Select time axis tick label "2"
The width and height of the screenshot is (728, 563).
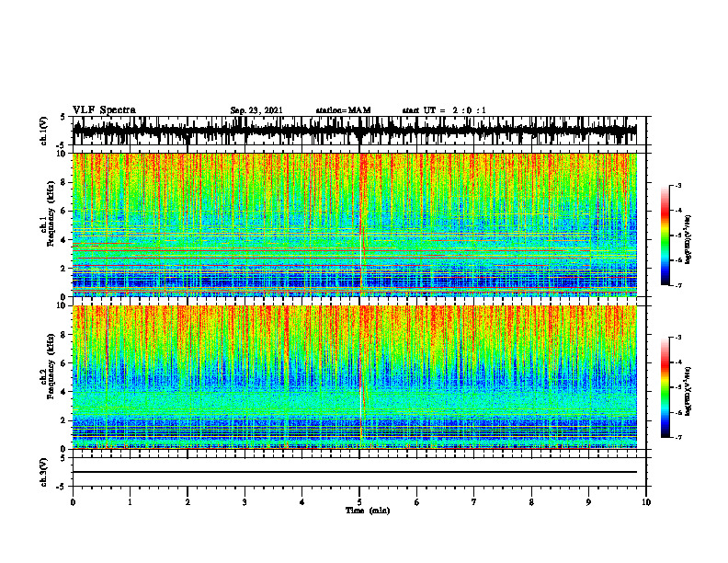tap(188, 502)
